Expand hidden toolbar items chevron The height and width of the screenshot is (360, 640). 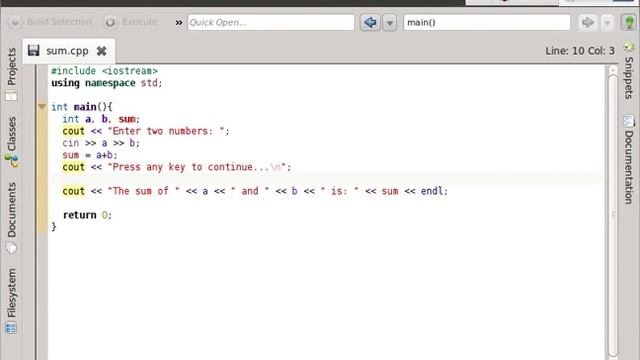pyautogui.click(x=179, y=22)
